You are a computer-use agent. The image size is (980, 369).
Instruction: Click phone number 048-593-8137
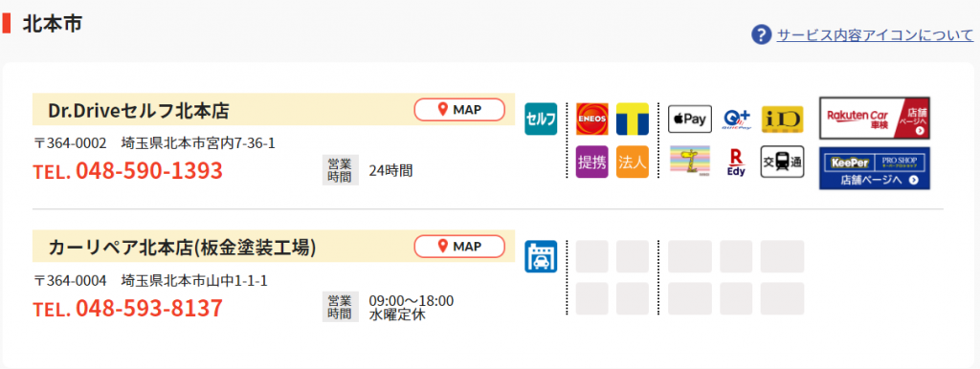point(148,308)
